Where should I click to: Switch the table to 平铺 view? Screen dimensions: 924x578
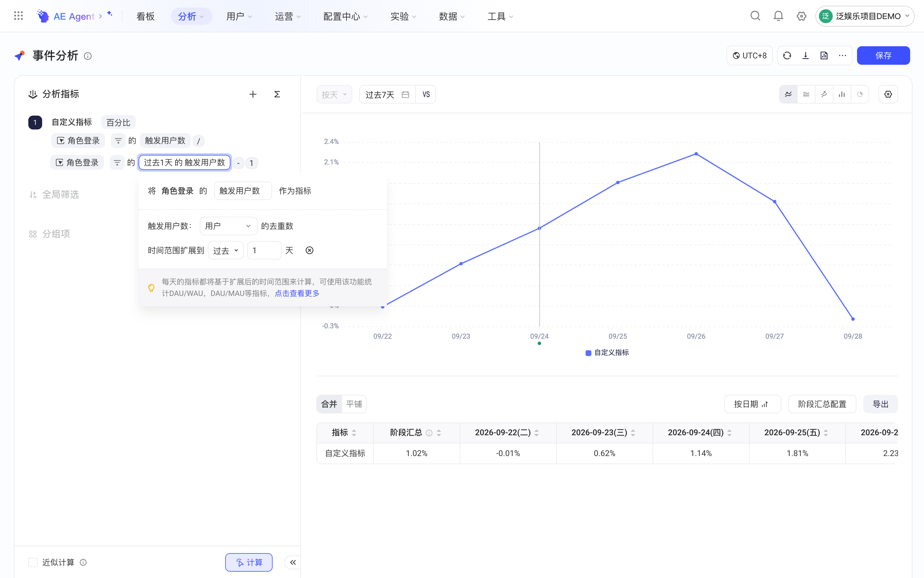[x=353, y=404]
